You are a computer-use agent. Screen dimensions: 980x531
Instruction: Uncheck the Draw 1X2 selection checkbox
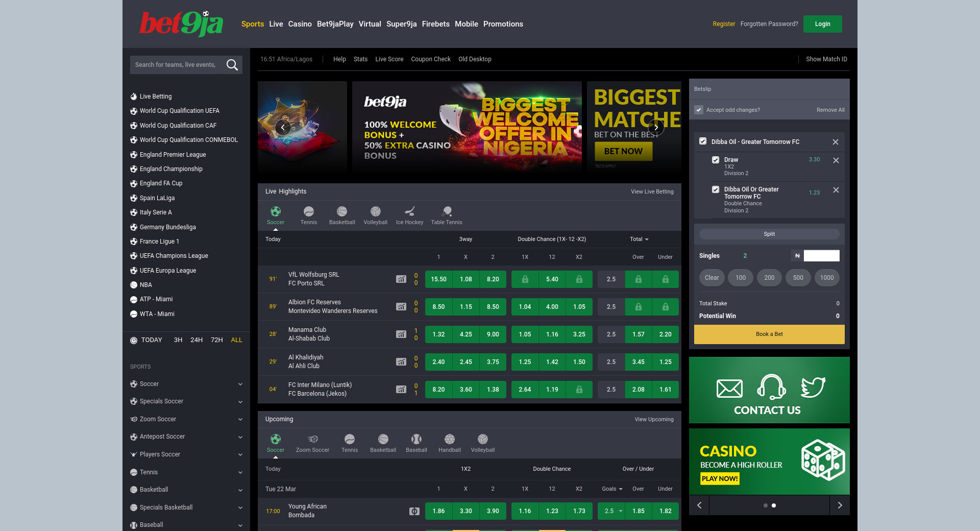pyautogui.click(x=716, y=160)
